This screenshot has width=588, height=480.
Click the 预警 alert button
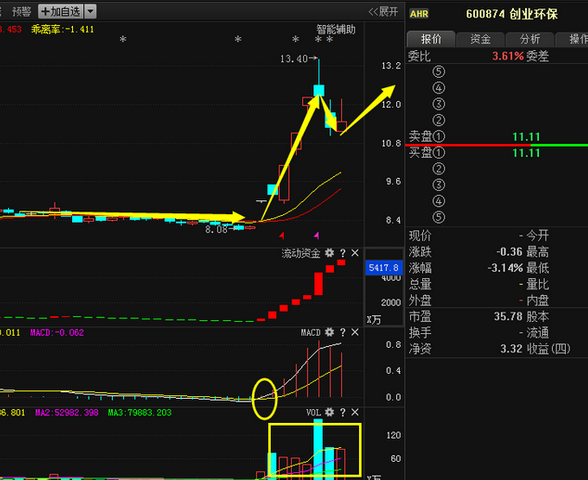pyautogui.click(x=21, y=12)
